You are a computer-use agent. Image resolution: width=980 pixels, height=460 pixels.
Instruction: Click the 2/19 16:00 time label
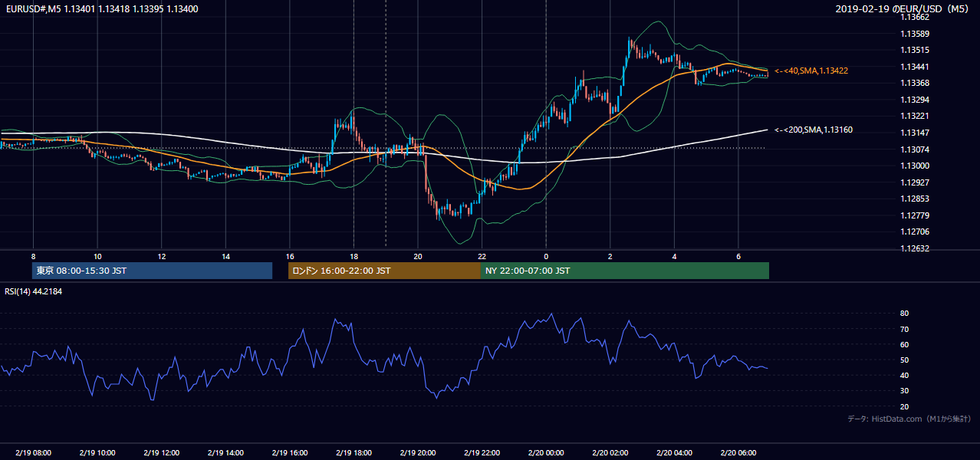pyautogui.click(x=289, y=453)
